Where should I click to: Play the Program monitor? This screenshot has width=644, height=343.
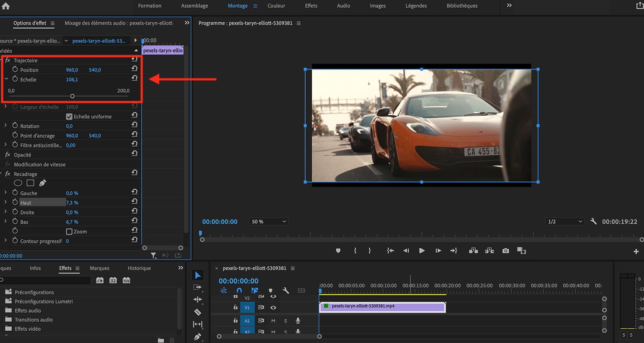point(422,251)
